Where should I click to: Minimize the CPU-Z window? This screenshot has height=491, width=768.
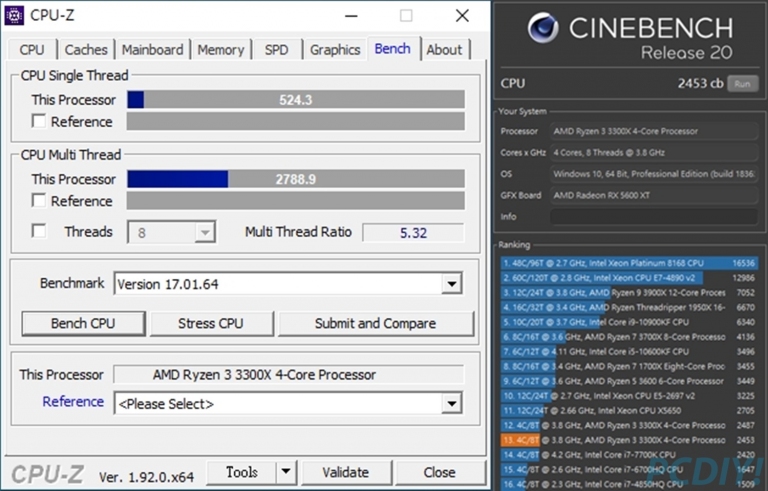(351, 16)
